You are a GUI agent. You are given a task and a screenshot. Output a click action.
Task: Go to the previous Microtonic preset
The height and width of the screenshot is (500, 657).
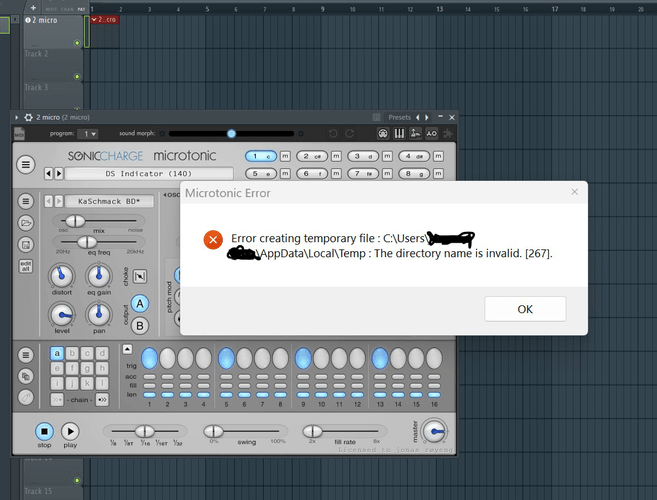[49, 174]
